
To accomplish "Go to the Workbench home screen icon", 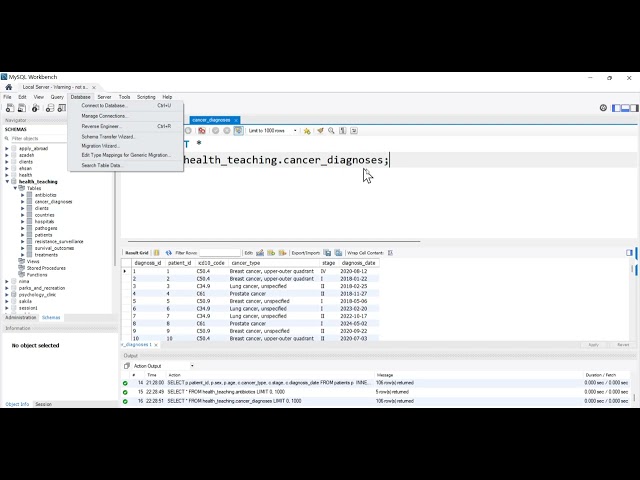I will point(9,87).
